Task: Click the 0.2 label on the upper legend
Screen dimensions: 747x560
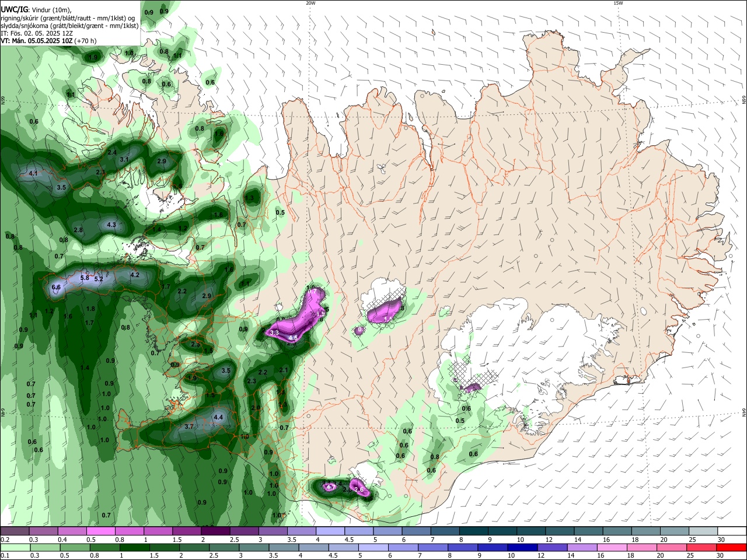Action: [x=5, y=540]
